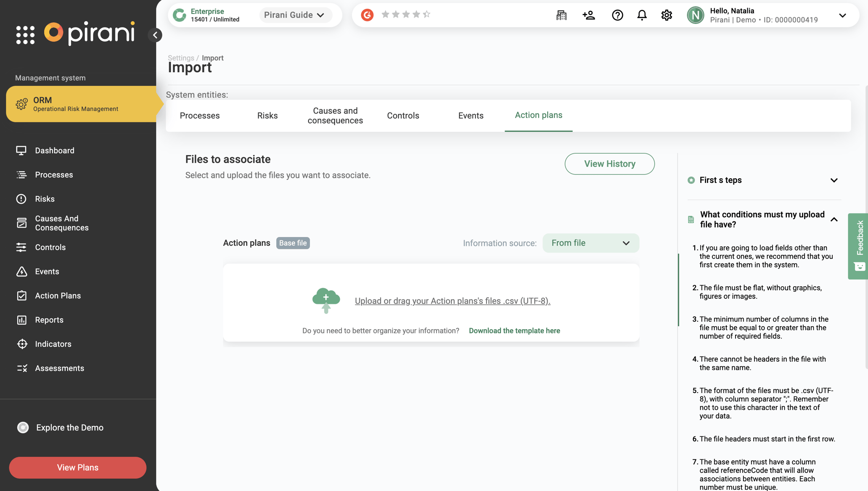Click Download the template here link

514,331
